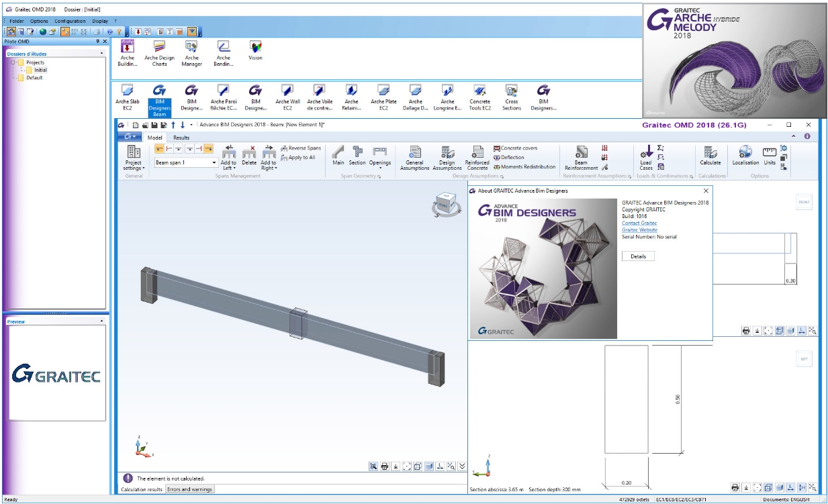This screenshot has height=504, width=828.
Task: Click the Details button
Action: 638,256
